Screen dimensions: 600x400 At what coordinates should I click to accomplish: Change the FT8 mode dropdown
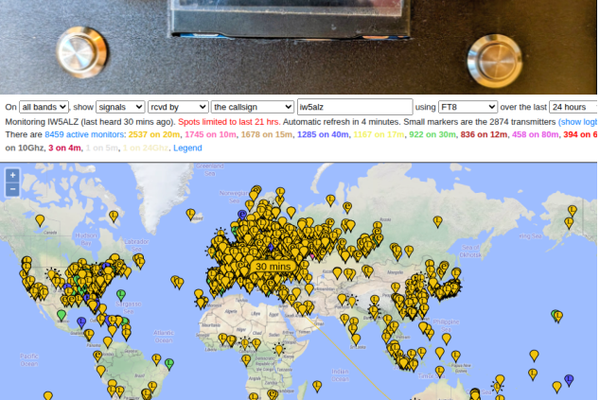468,107
